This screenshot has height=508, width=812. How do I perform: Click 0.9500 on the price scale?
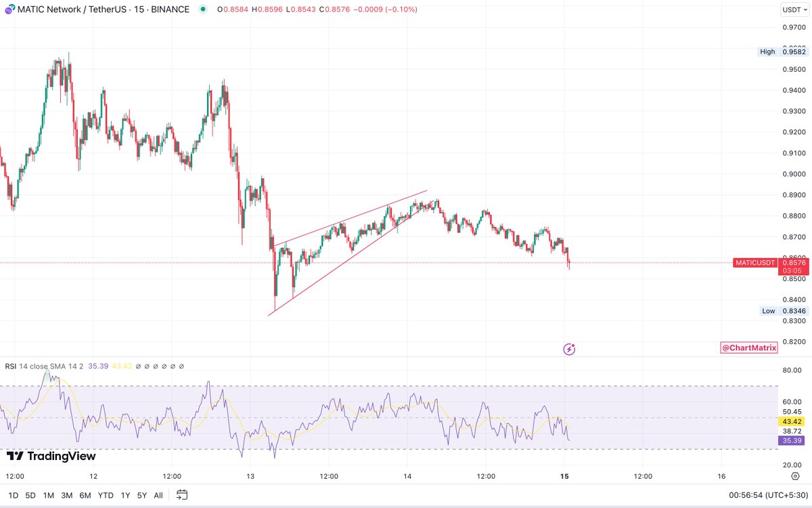[x=794, y=69]
